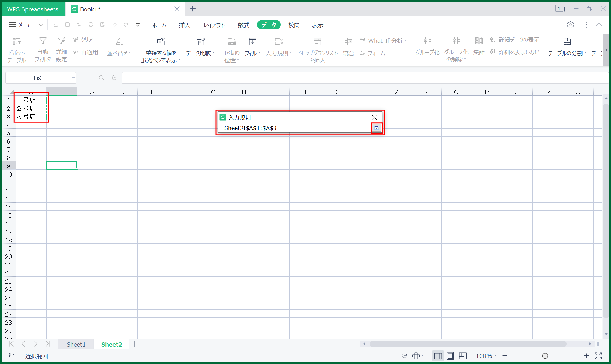
Task: Switch to the ホーム ribbon tab
Action: (x=159, y=25)
